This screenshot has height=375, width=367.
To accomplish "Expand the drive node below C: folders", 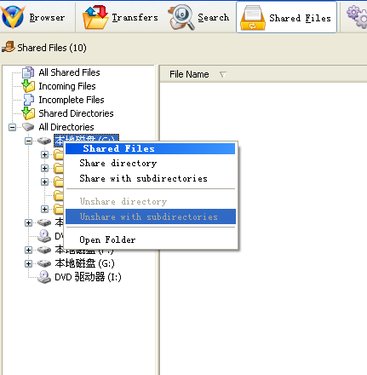I will click(29, 223).
